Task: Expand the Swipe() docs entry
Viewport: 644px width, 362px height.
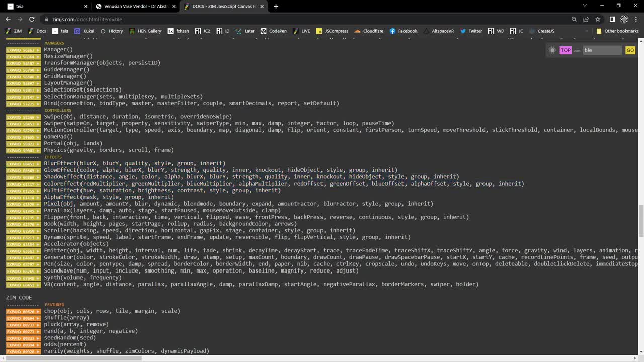Action: [23, 117]
